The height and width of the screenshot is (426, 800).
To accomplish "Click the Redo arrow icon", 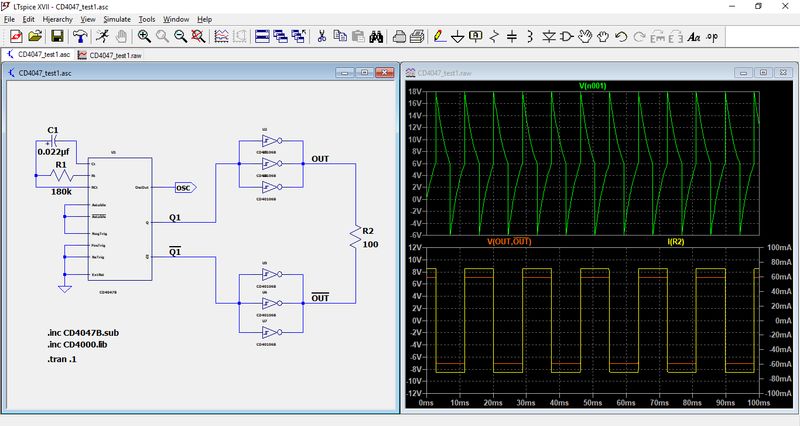I will (639, 36).
